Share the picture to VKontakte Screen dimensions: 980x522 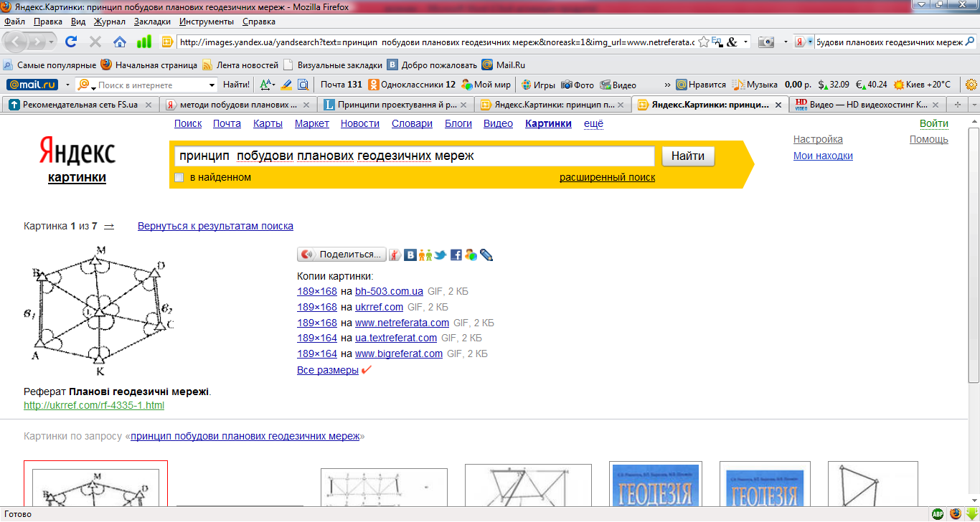[x=410, y=255]
